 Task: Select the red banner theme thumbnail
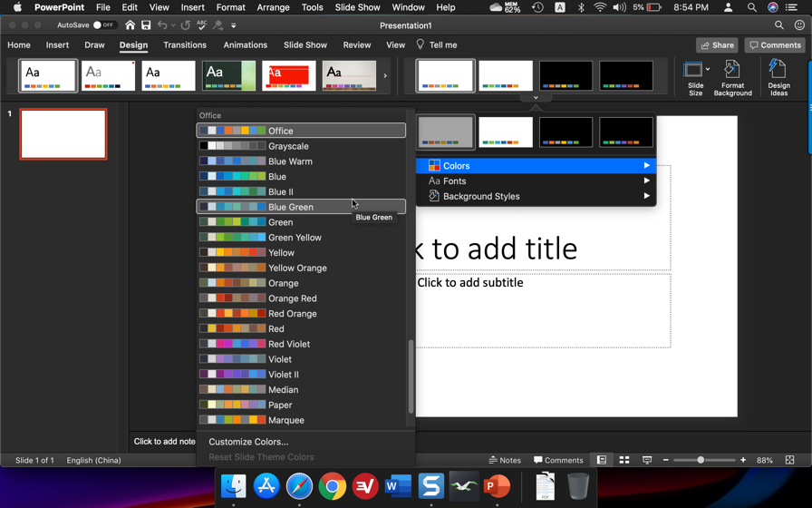(289, 75)
